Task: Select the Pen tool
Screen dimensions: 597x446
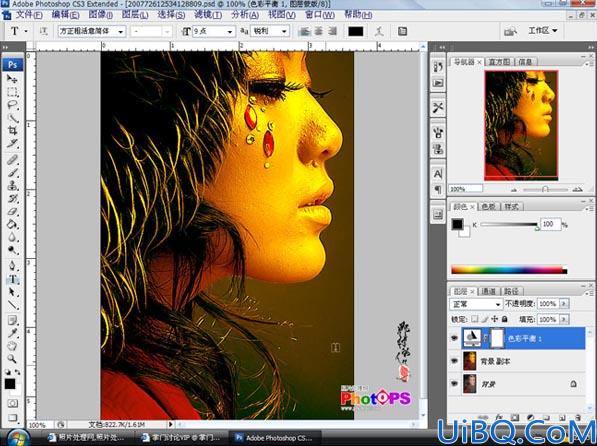Action: tap(13, 265)
